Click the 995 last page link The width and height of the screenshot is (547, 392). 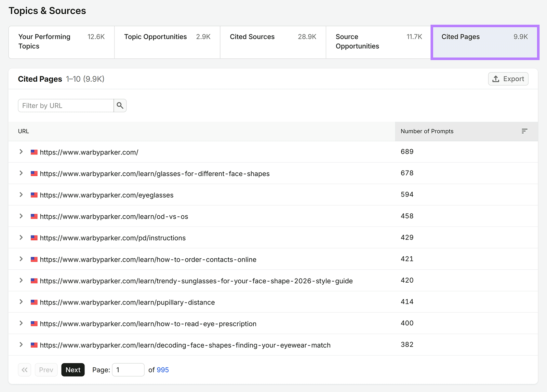(163, 370)
